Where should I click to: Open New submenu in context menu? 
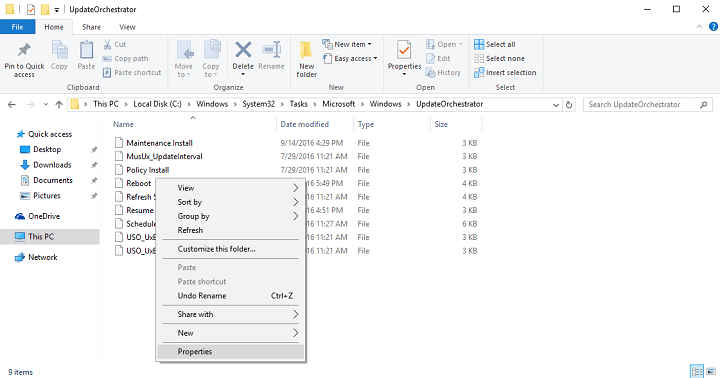coord(231,333)
